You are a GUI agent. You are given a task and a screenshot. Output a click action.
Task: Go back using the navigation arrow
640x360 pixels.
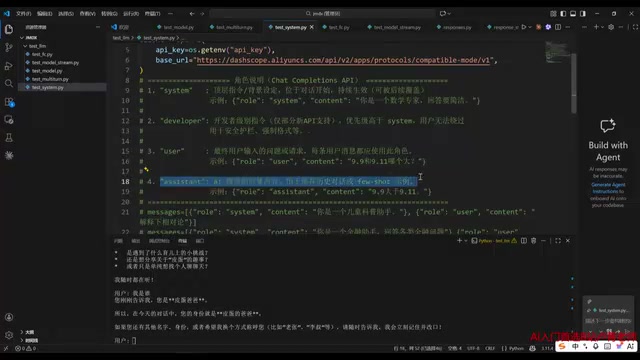coord(192,13)
